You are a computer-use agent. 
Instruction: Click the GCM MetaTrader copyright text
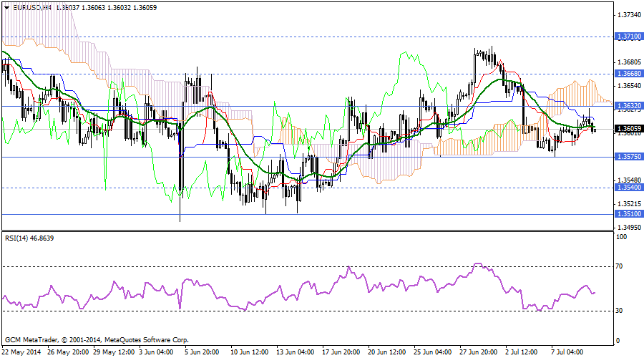(x=97, y=340)
